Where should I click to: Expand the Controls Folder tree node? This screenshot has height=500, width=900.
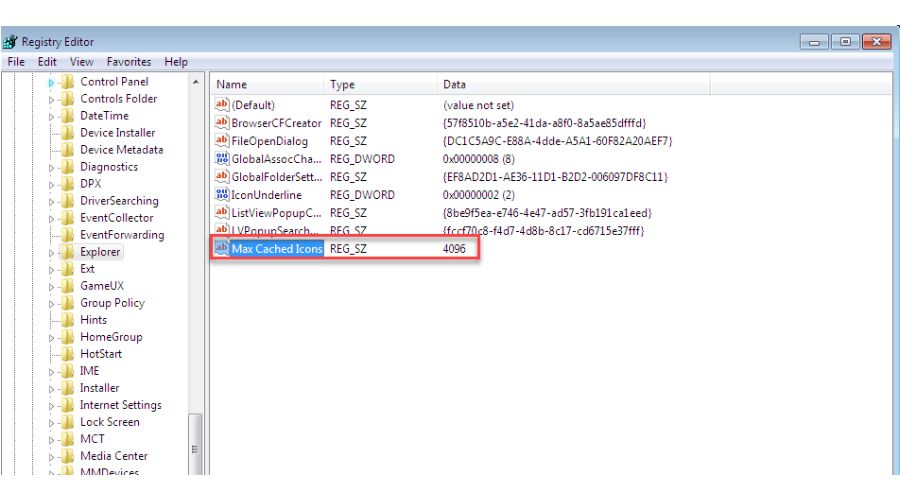(x=51, y=100)
